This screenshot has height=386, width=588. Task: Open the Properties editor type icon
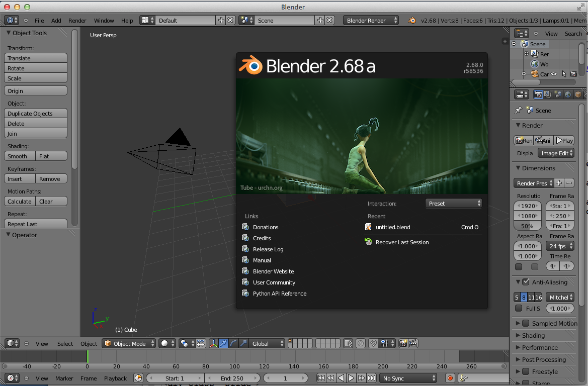pyautogui.click(x=522, y=94)
